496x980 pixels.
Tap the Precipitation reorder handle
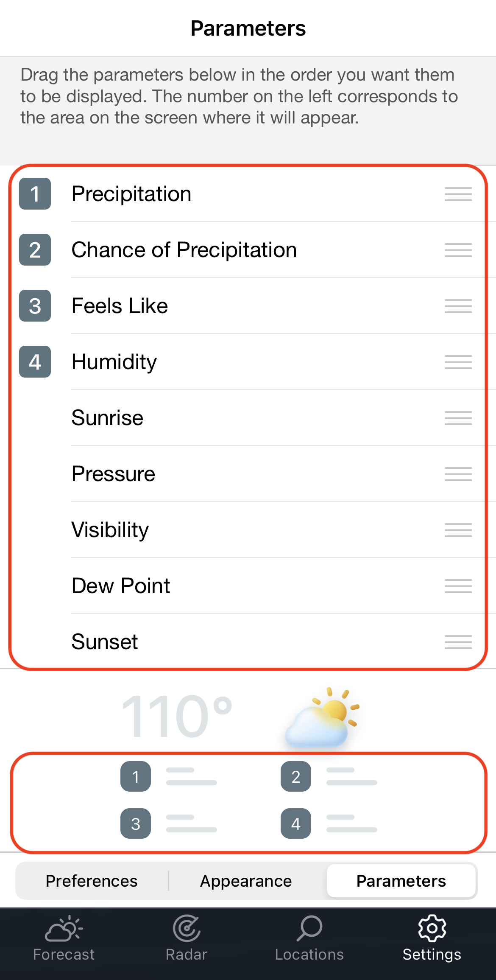tap(458, 194)
